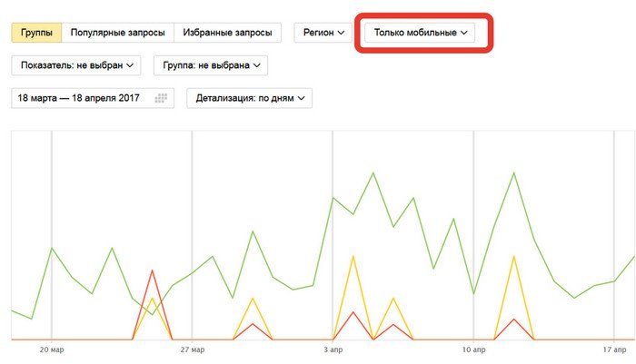636x364 pixels.
Task: Expand the Группа: не выбрана dropdown
Action: pos(211,65)
